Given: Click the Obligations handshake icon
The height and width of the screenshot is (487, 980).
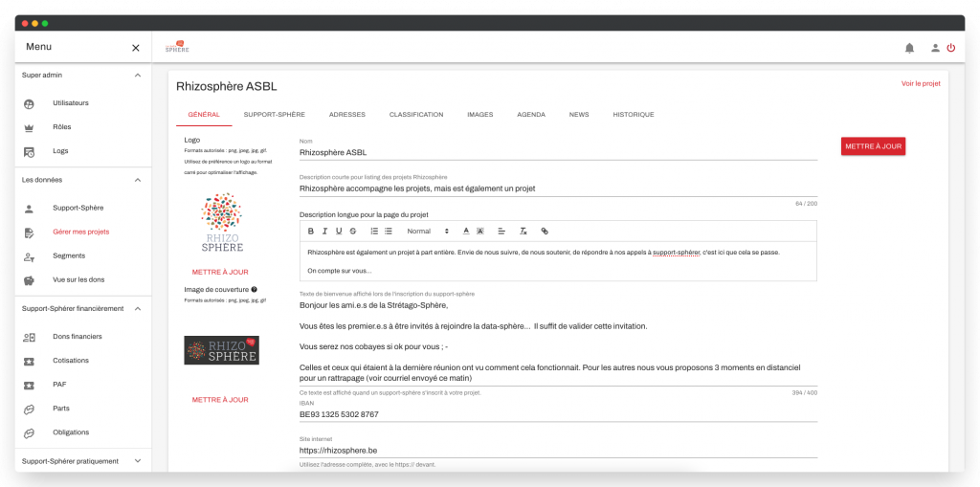Looking at the screenshot, I should 29,432.
